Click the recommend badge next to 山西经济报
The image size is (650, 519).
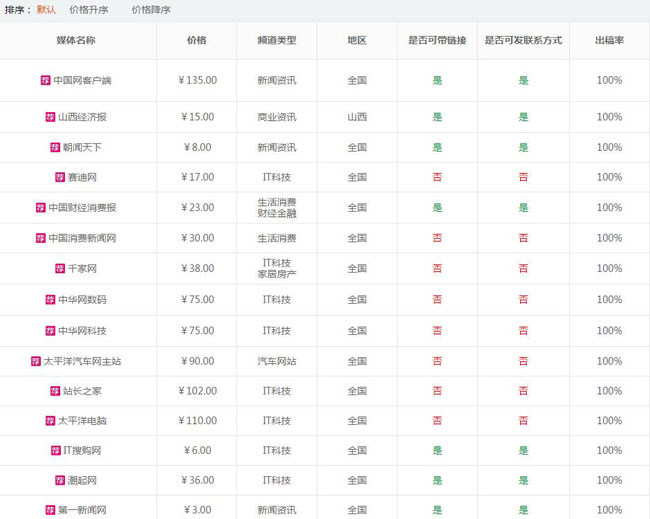click(50, 117)
